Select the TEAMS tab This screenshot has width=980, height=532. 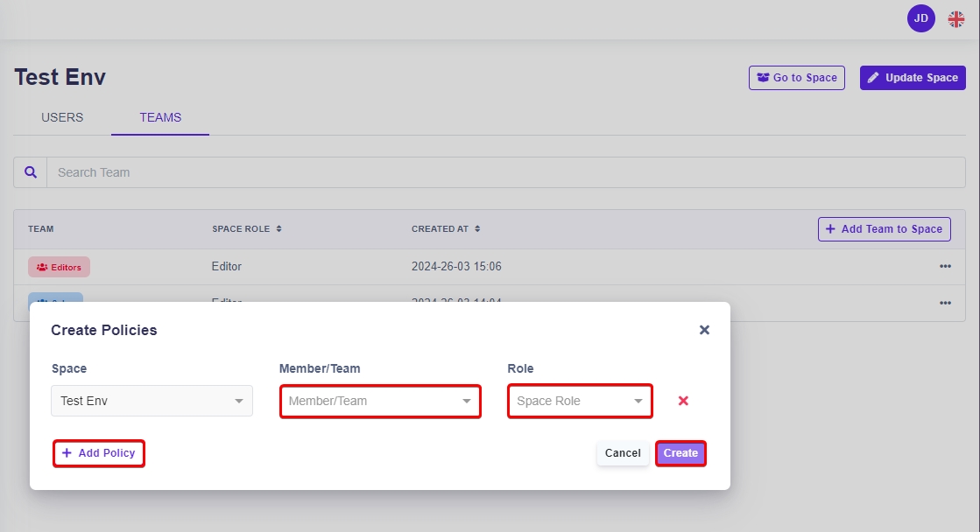click(x=160, y=117)
